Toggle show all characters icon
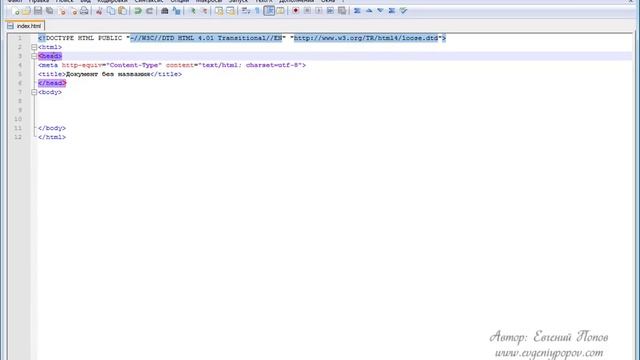The image size is (640, 360). tap(257, 11)
